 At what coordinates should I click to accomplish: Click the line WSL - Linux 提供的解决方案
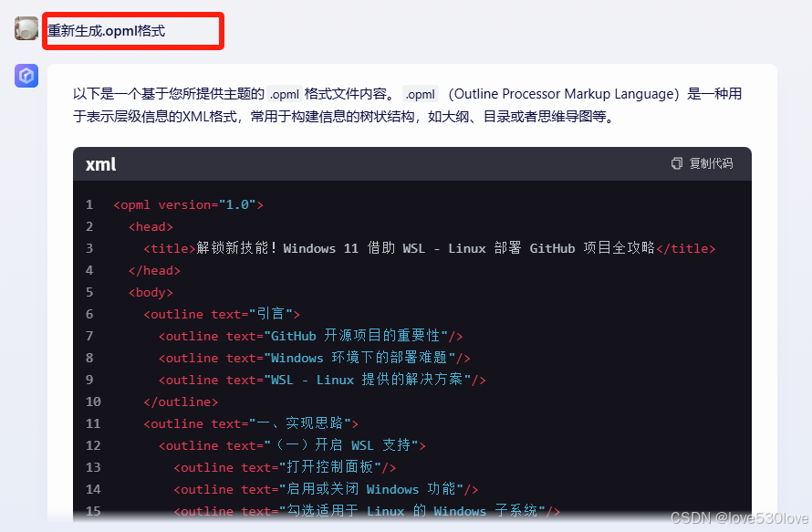322,380
